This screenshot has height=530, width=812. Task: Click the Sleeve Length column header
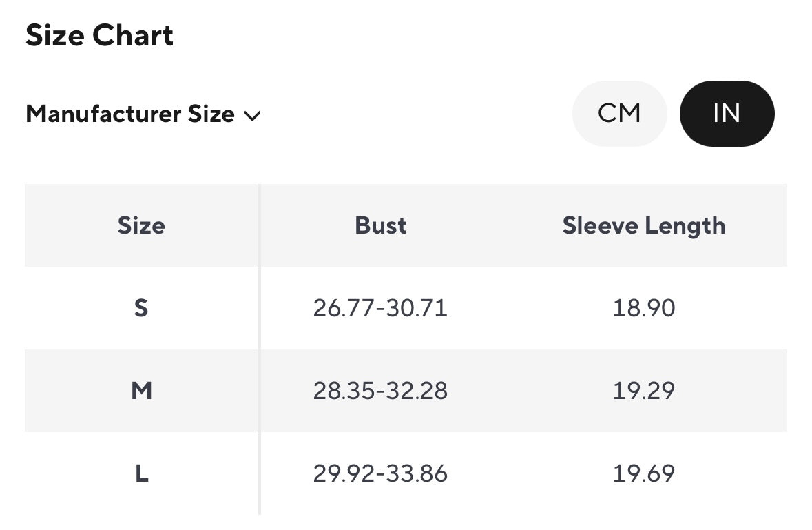(x=643, y=225)
